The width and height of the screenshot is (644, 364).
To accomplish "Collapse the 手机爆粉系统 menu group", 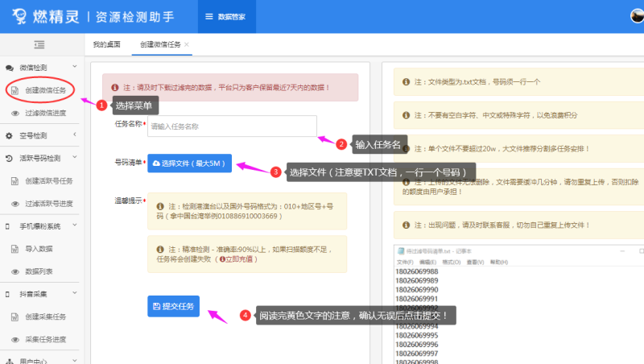I will click(x=75, y=225).
